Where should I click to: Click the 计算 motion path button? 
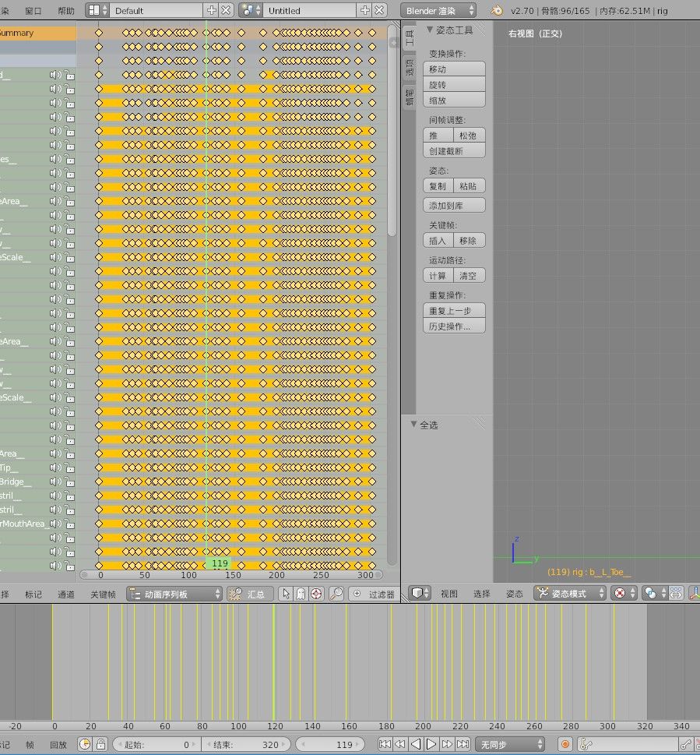(x=438, y=275)
